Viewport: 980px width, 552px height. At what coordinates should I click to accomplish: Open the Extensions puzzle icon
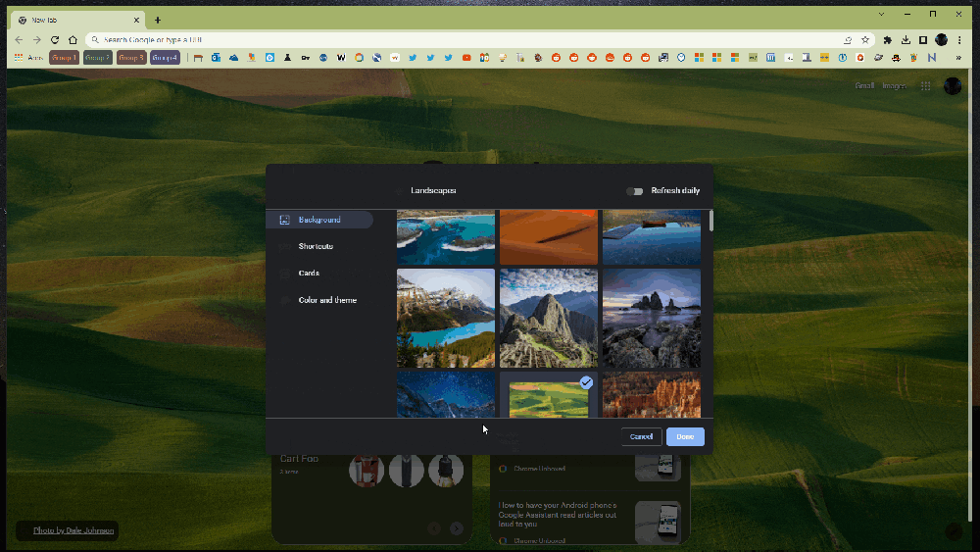click(x=888, y=40)
